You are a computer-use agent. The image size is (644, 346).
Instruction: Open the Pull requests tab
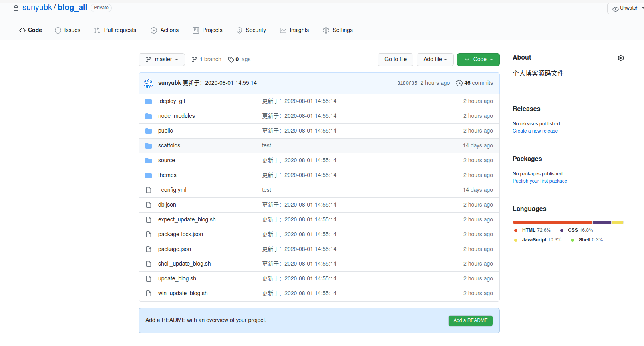115,30
